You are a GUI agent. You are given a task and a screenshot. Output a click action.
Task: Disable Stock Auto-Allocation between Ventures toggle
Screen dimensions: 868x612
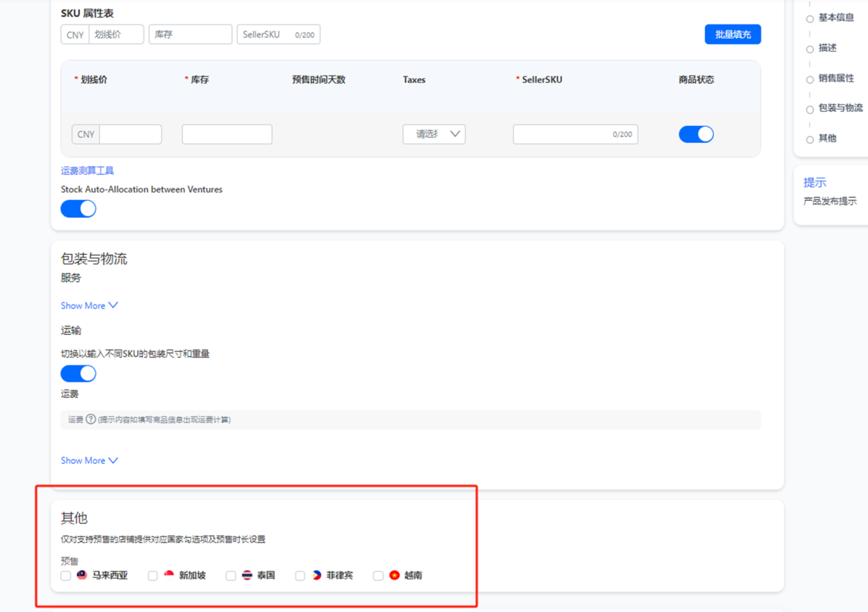[79, 209]
